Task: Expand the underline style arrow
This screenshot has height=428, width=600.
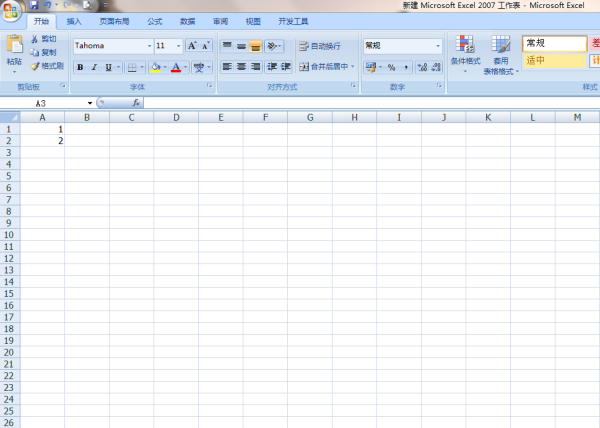Action: point(119,67)
